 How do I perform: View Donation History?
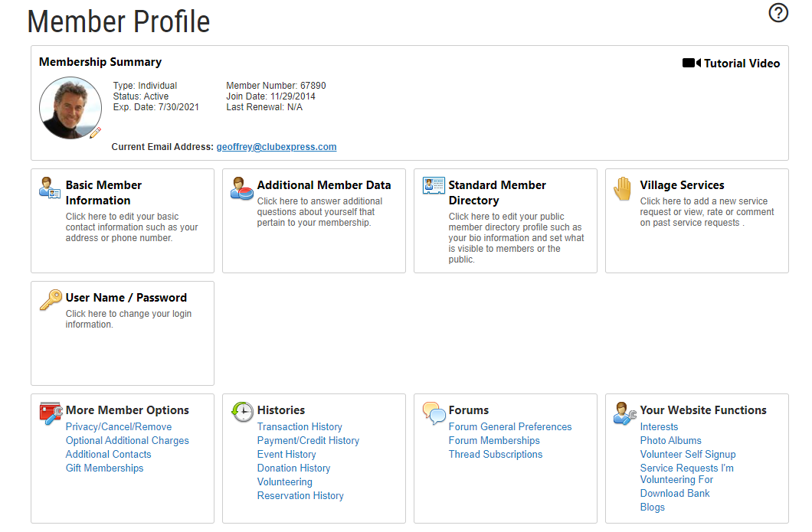[293, 468]
